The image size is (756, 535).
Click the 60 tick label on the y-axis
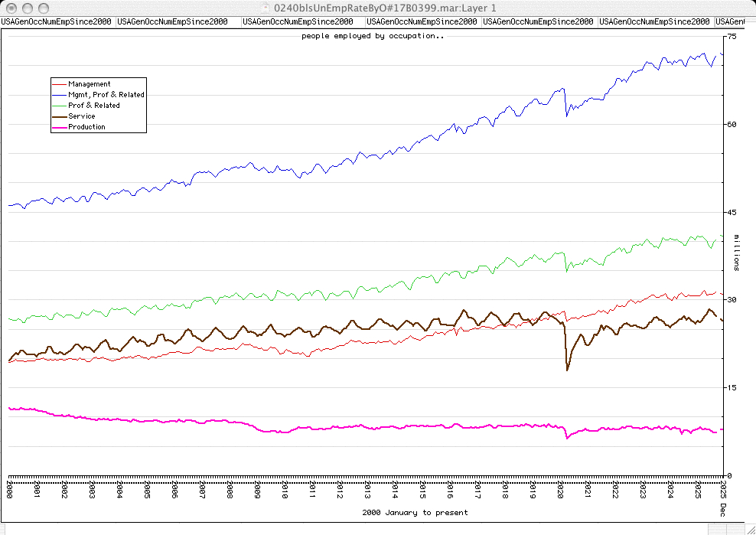click(732, 124)
